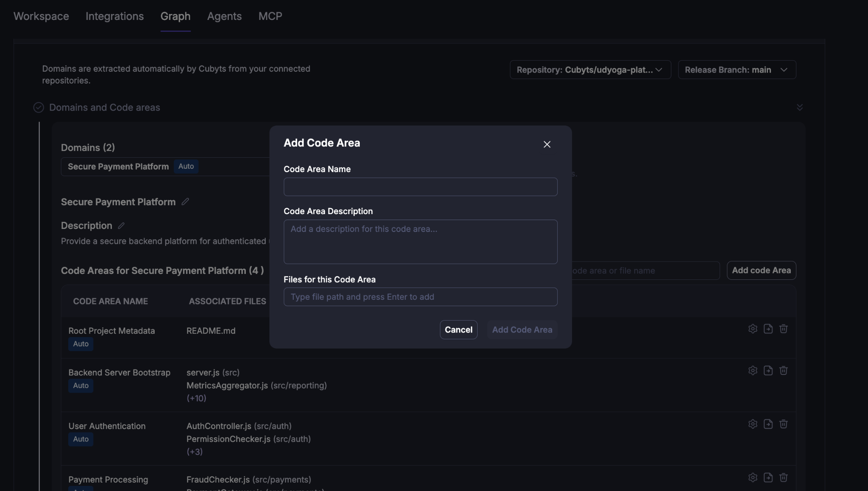
Task: Click the Auto badge under User Authentication
Action: tap(81, 439)
